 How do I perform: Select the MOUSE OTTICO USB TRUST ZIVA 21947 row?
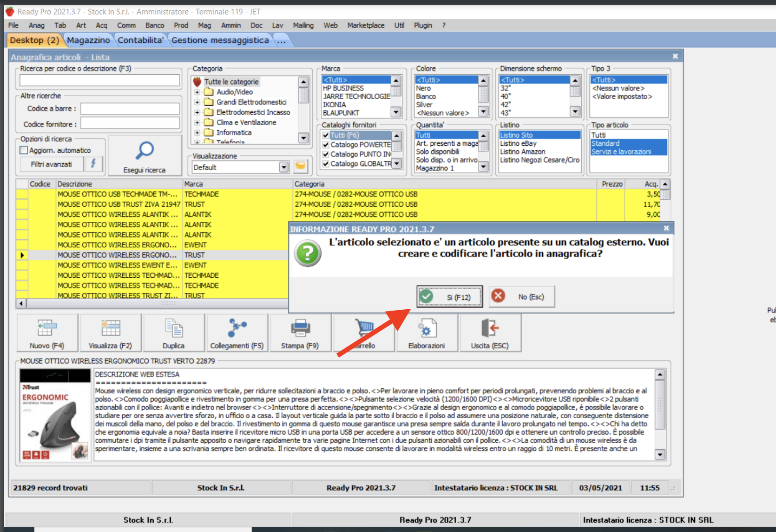(x=337, y=204)
